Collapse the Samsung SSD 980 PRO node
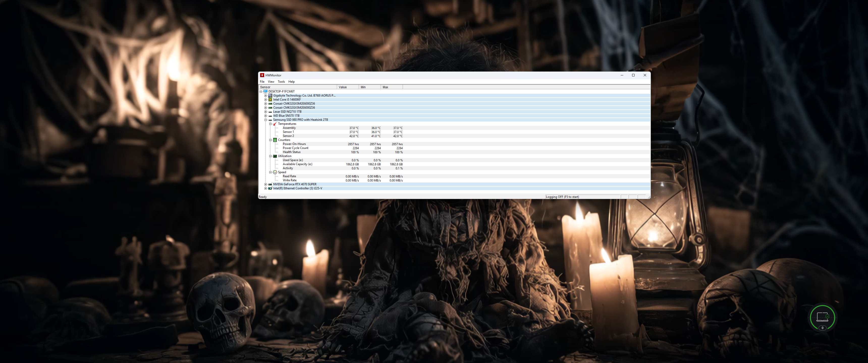Screen dimensions: 868x363 tap(265, 120)
